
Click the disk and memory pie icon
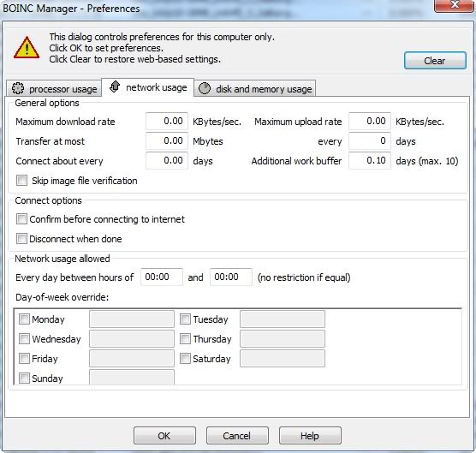pos(205,88)
